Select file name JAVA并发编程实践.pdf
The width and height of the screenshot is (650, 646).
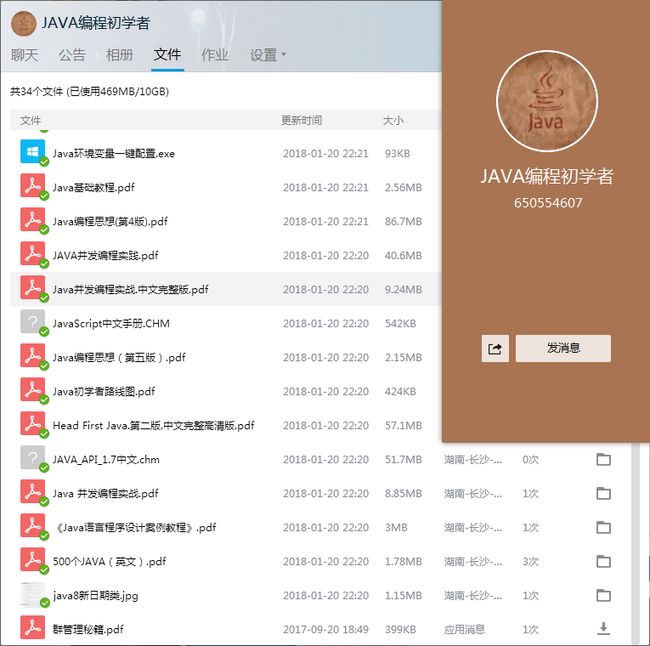pyautogui.click(x=105, y=255)
